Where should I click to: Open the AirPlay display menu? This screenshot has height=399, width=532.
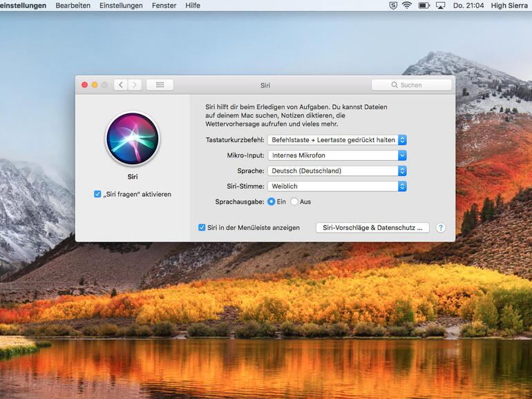tap(439, 6)
